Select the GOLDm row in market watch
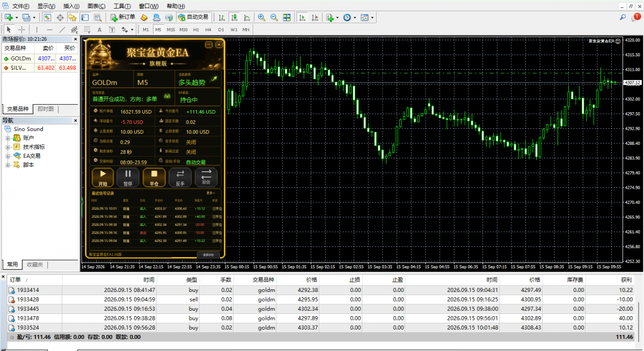Screen dimensions: 644x351 pos(39,58)
